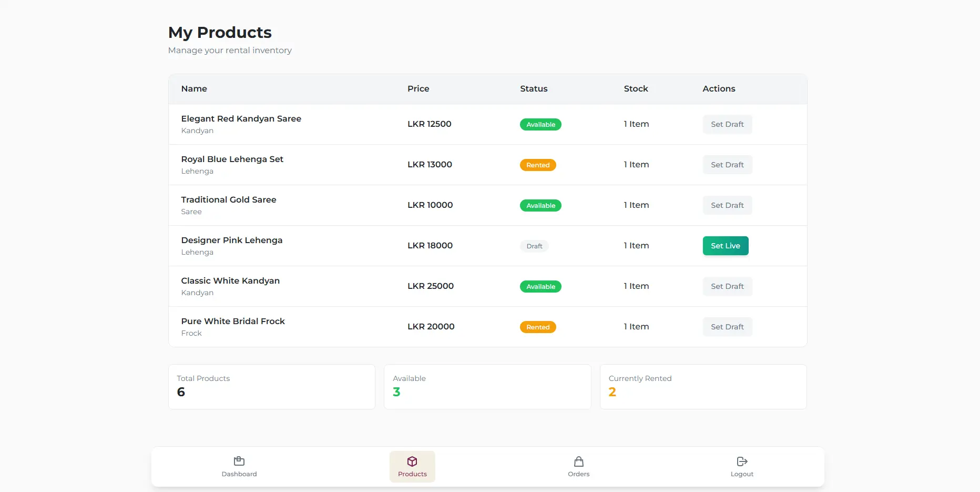
Task: Open the Pure White Bridal Frock product name
Action: click(233, 322)
